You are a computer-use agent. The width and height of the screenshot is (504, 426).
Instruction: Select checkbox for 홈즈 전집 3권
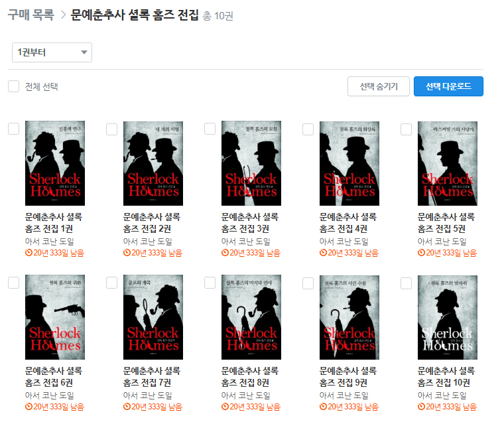point(210,129)
